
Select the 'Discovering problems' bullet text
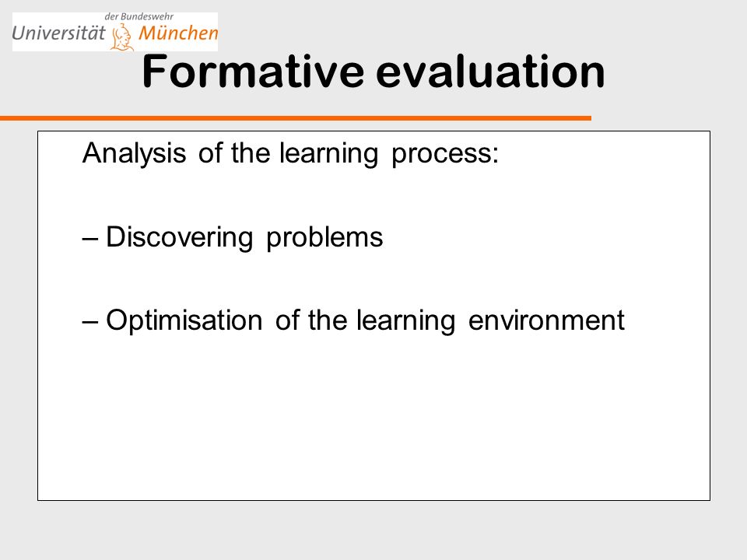pos(244,237)
